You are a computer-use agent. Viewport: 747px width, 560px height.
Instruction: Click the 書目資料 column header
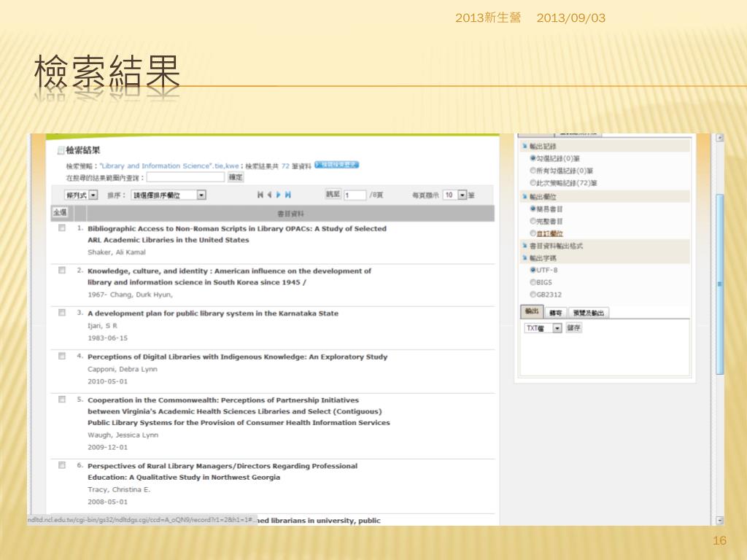click(x=290, y=214)
